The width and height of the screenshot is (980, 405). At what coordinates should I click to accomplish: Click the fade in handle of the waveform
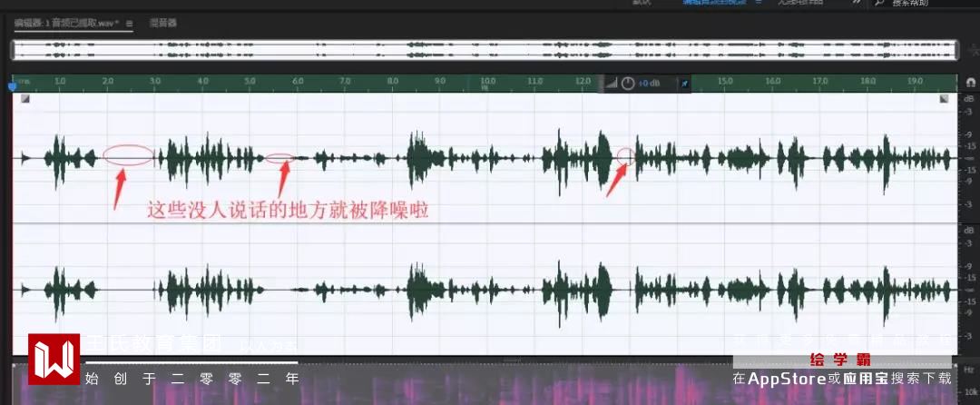(25, 99)
